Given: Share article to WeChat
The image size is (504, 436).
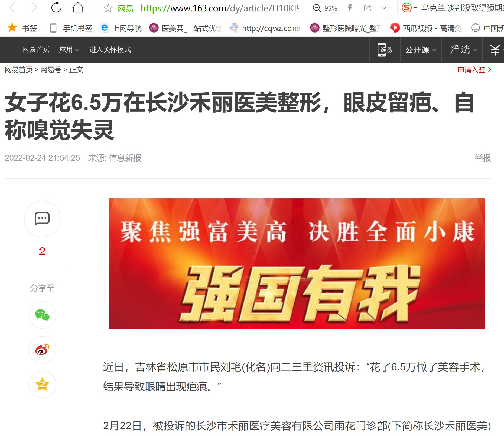Looking at the screenshot, I should click(x=42, y=315).
